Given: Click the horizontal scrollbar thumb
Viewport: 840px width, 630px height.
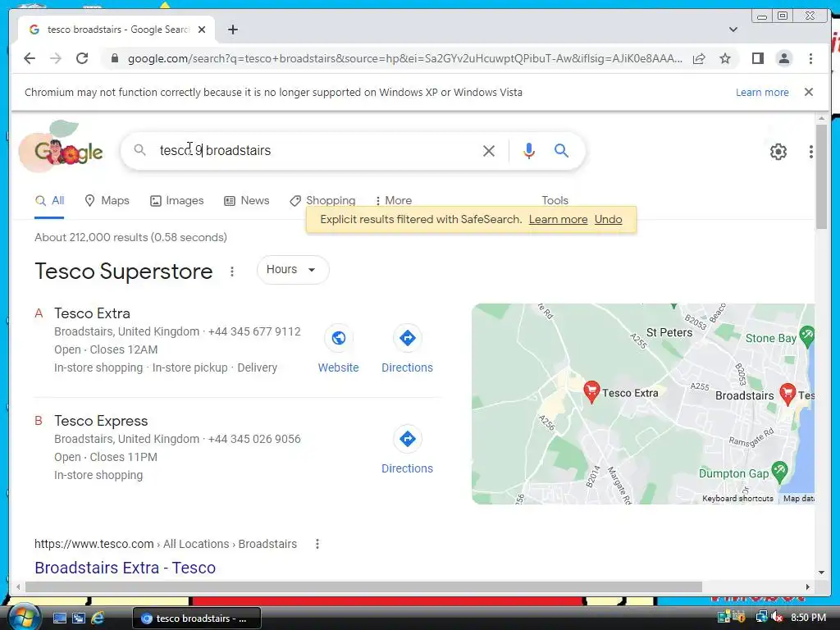Looking at the screenshot, I should [363, 587].
